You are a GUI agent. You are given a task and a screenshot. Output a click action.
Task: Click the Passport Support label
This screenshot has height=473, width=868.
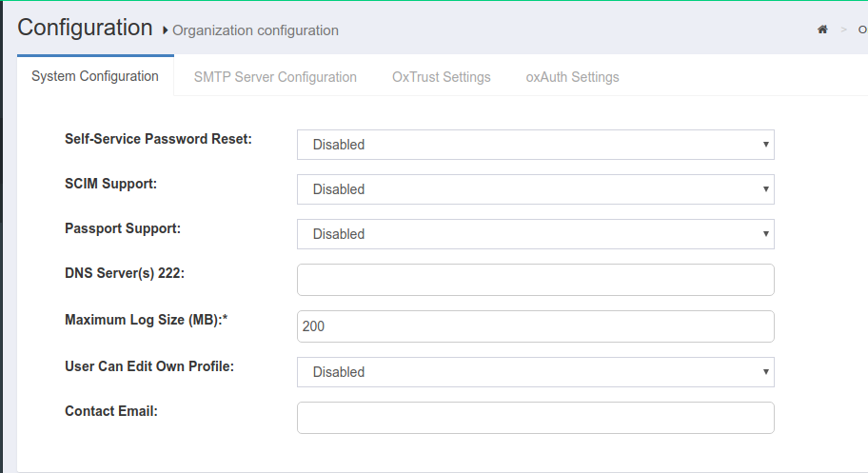click(123, 228)
